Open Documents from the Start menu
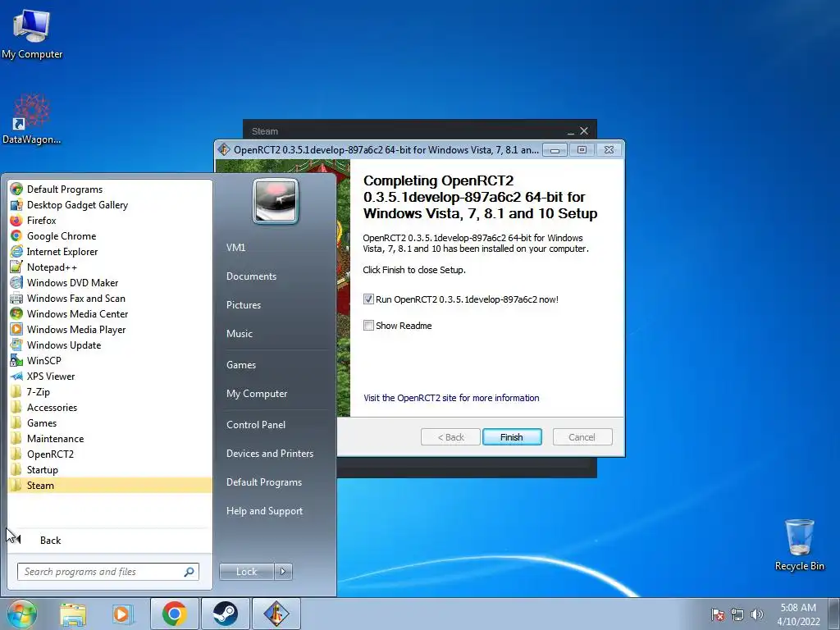The image size is (840, 630). click(x=251, y=276)
